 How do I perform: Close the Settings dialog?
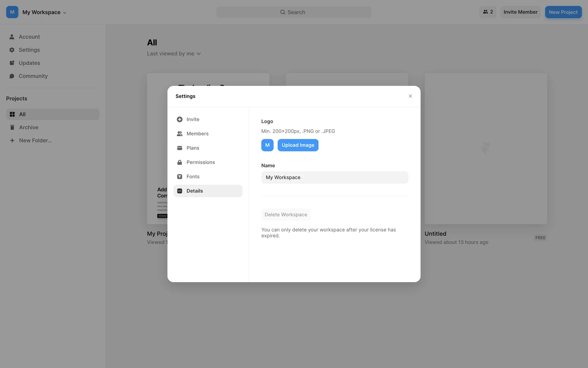coord(410,96)
